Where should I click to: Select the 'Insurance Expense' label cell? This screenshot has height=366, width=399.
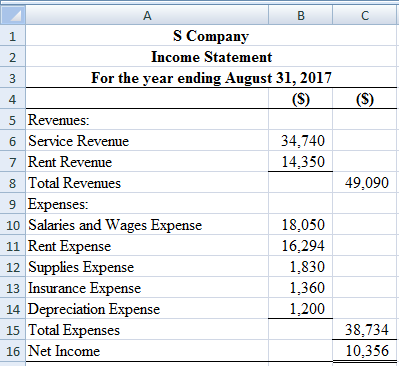click(x=147, y=288)
